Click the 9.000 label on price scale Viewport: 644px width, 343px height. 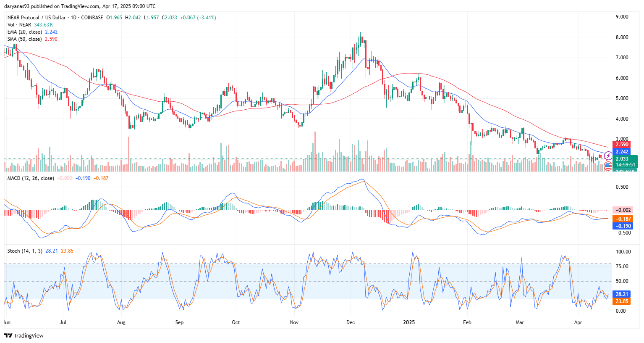(x=622, y=17)
